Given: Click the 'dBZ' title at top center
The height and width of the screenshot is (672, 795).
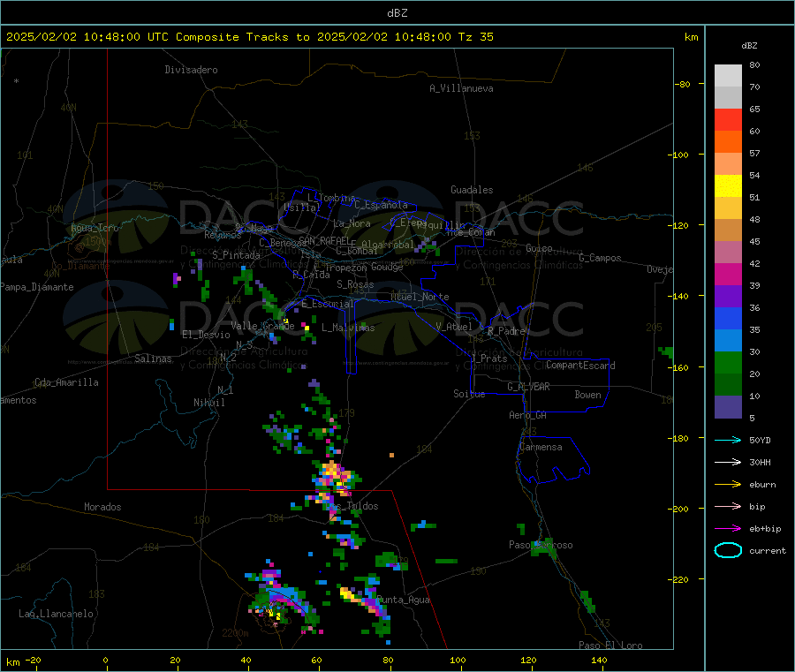Looking at the screenshot, I should [397, 13].
